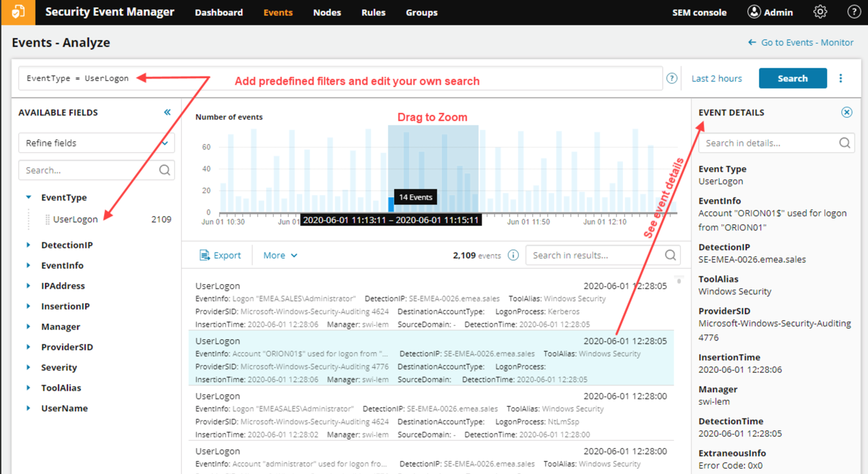The width and height of the screenshot is (868, 474).
Task: Open the three-dot search options menu
Action: [x=840, y=78]
